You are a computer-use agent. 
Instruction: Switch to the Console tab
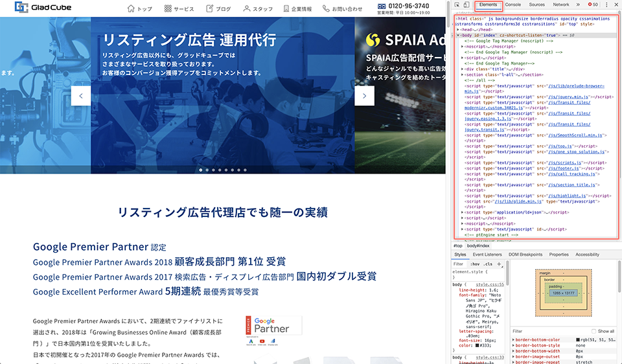pyautogui.click(x=513, y=5)
